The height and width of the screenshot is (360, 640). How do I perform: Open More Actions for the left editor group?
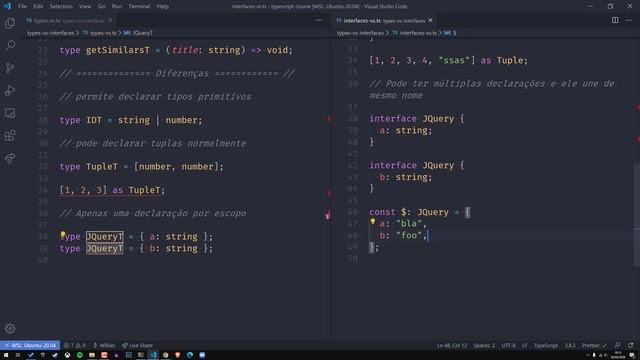pos(319,20)
